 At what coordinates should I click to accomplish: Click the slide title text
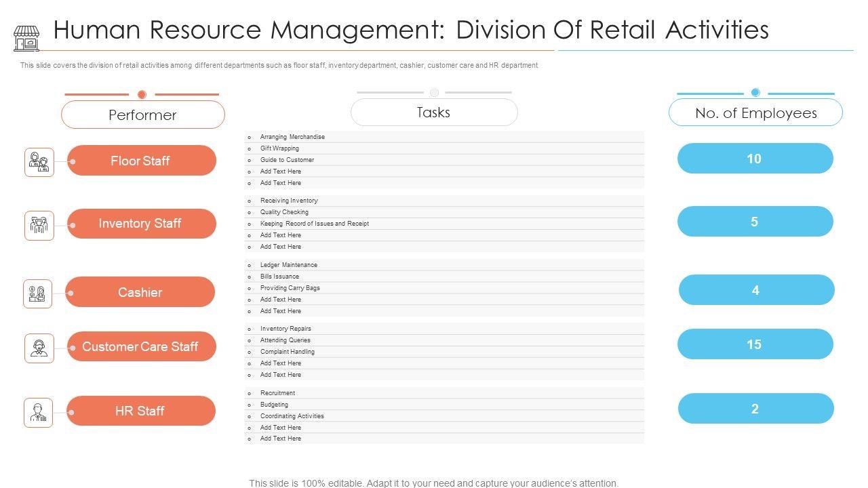(411, 30)
